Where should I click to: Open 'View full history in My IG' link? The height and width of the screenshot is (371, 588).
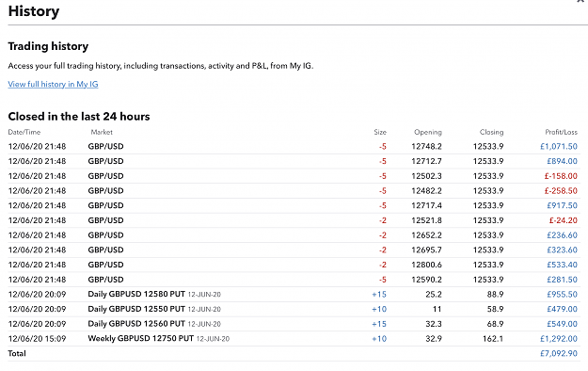click(53, 84)
